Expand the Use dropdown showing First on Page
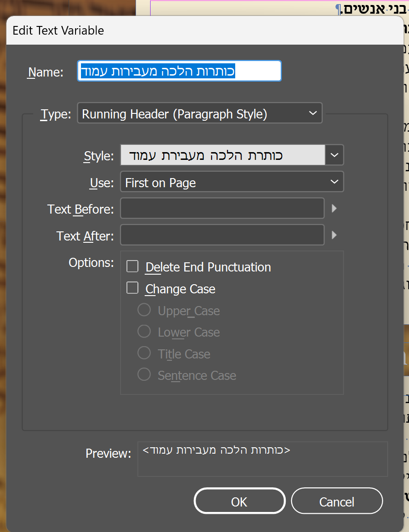This screenshot has width=409, height=532. 232,182
